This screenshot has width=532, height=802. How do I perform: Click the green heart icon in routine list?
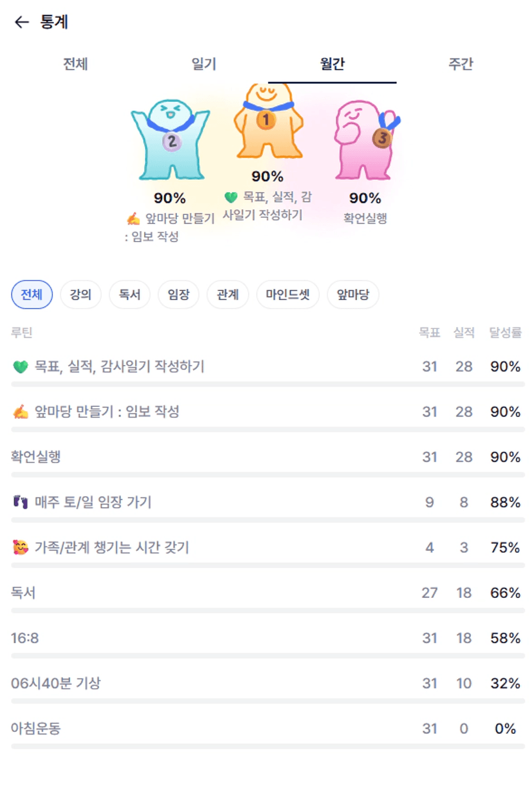(21, 367)
